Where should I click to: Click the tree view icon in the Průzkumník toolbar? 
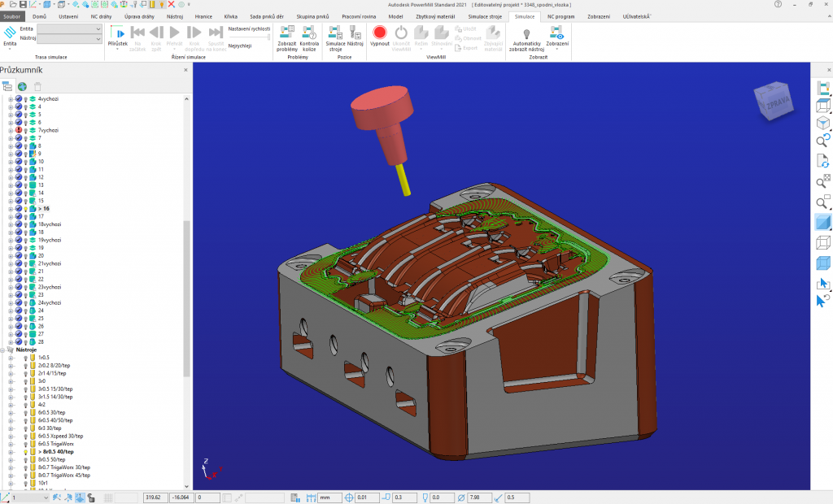pos(7,86)
